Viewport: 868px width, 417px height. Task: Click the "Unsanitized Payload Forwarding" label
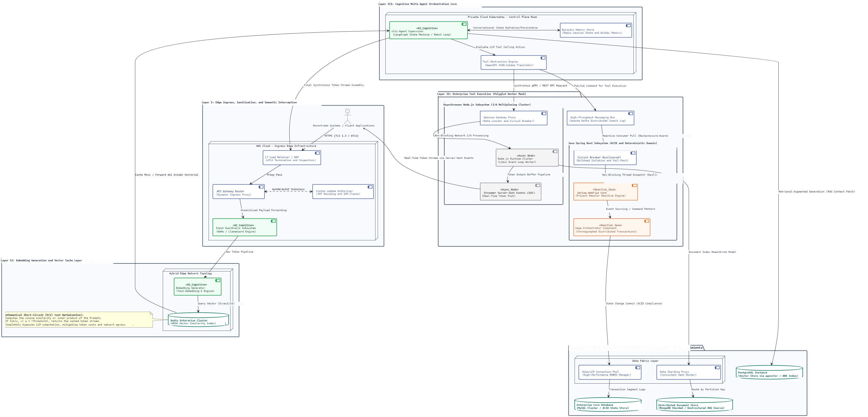click(x=264, y=210)
